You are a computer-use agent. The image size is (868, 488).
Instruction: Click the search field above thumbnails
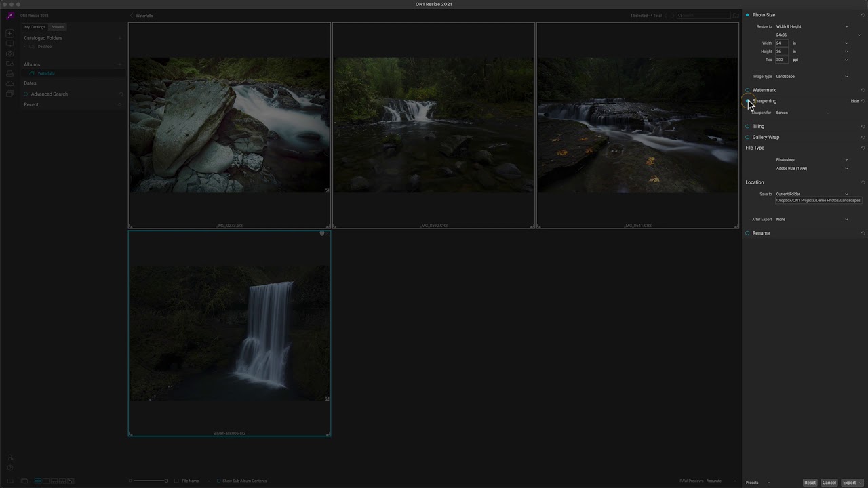click(703, 15)
